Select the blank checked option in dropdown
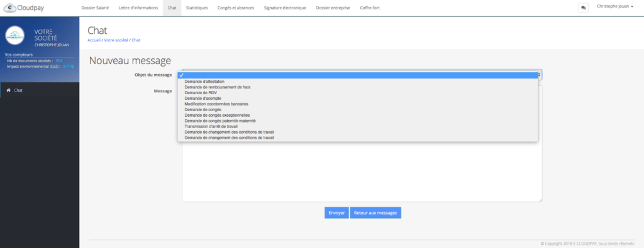644x248 pixels. pyautogui.click(x=358, y=75)
